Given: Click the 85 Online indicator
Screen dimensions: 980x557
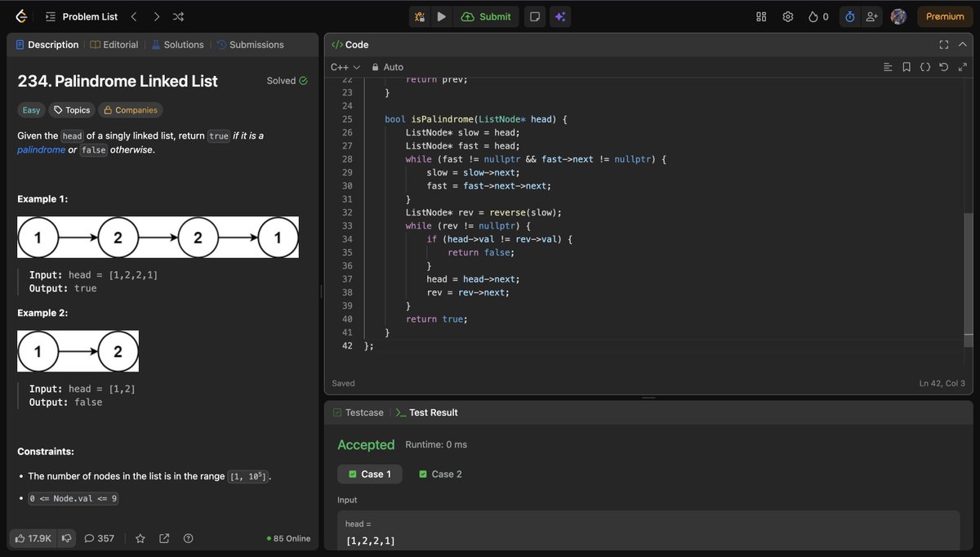Looking at the screenshot, I should (289, 538).
